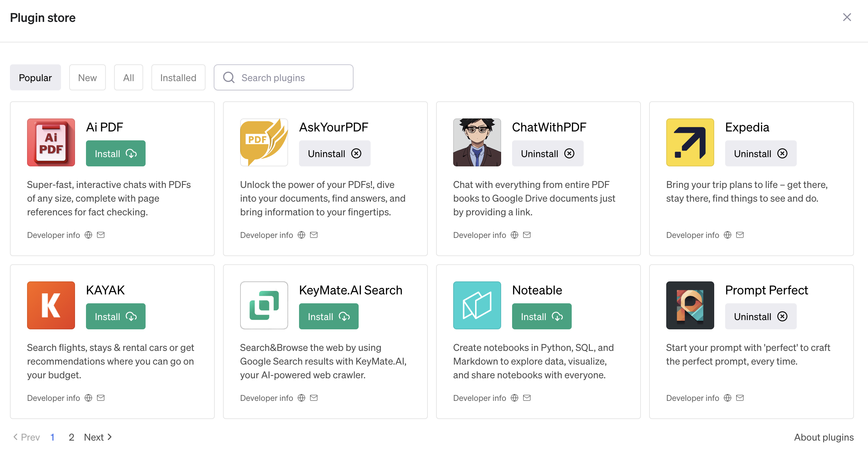Image resolution: width=868 pixels, height=456 pixels.
Task: Email the Ai PDF developer via envelope icon
Action: click(101, 235)
